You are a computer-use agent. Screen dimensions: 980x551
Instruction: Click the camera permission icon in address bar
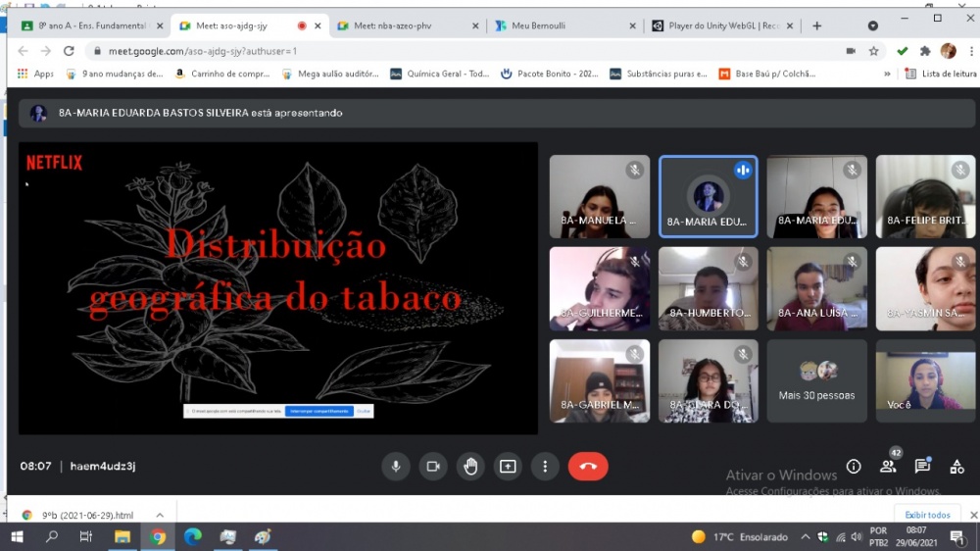[x=851, y=51]
